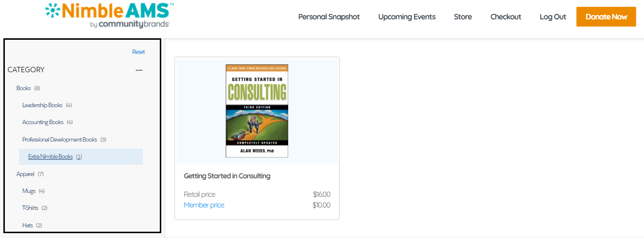Open Personal Snapshot page
The image size is (644, 238).
329,17
